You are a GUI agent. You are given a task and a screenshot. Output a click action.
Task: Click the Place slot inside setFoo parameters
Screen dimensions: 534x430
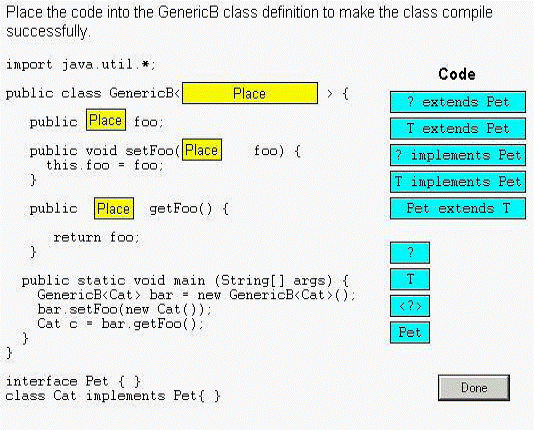[x=202, y=150]
